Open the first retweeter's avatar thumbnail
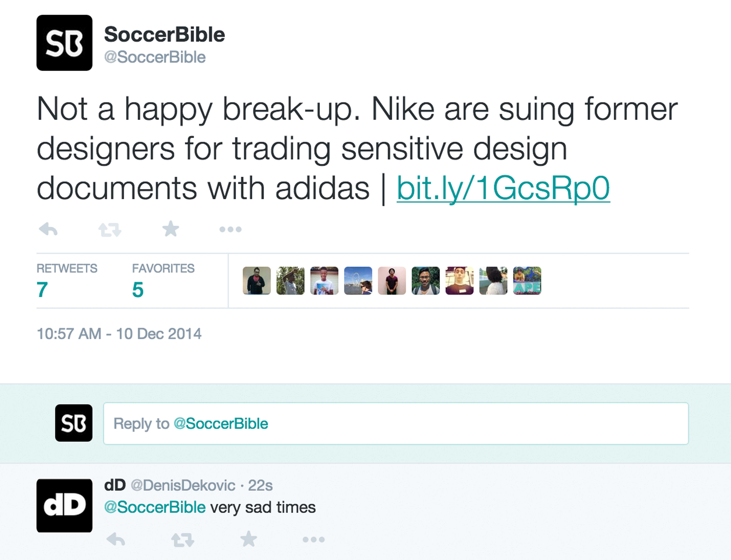The image size is (731, 560). [257, 281]
